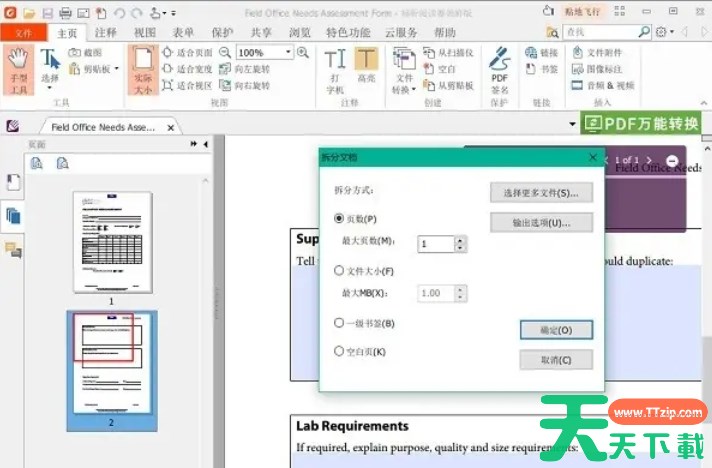Click Output Options (输出选项(U)...) button
712x468 pixels.
[541, 223]
